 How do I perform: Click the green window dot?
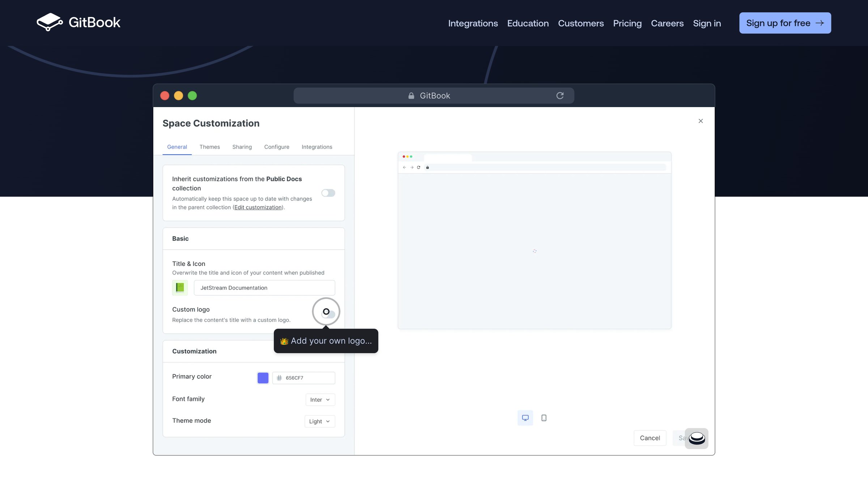(192, 96)
